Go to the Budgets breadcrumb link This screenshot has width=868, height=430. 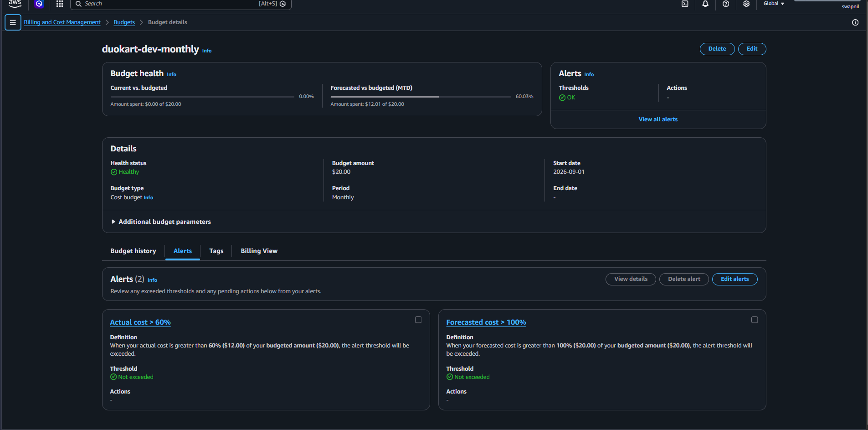point(124,22)
